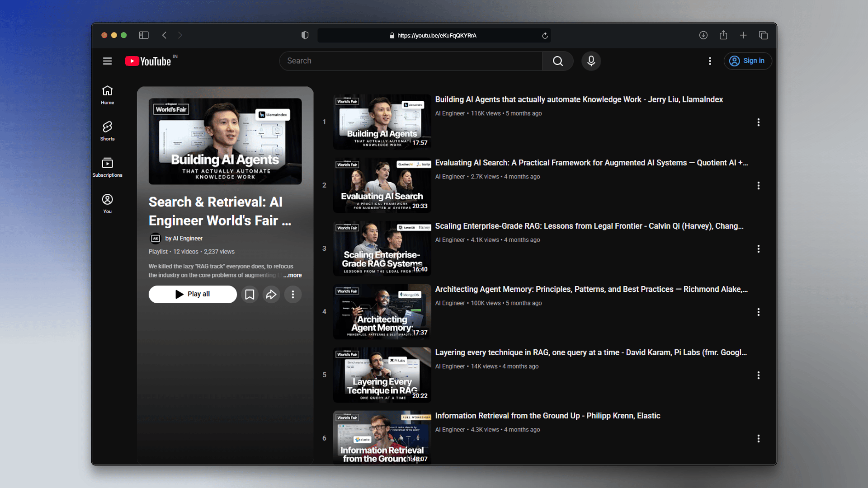Save playlist with bookmark icon
The width and height of the screenshot is (868, 488).
coord(250,295)
